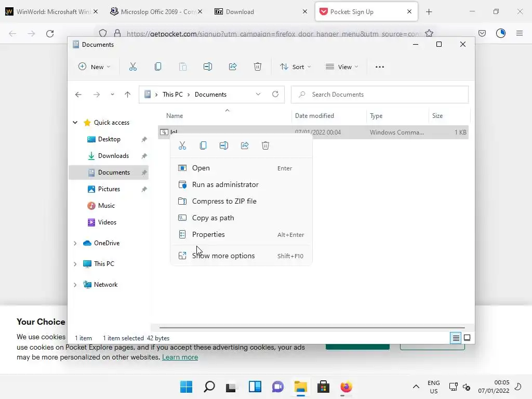The image size is (532, 399).
Task: Click Type column header
Action: pyautogui.click(x=397, y=116)
